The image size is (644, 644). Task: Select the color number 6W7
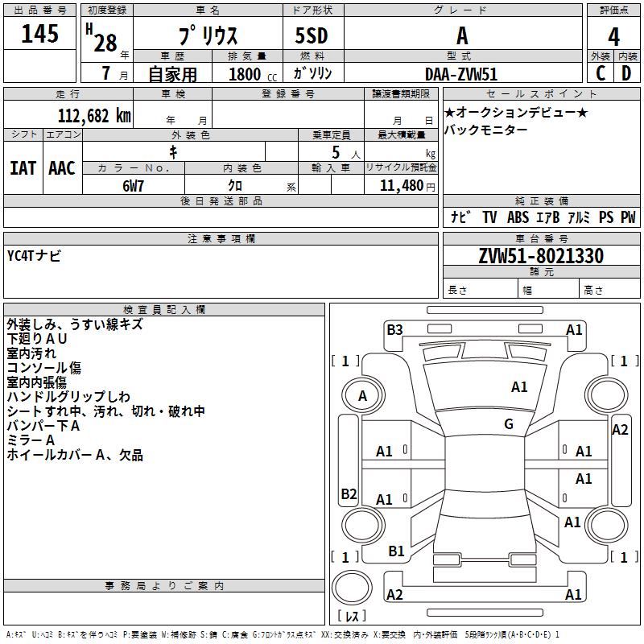point(133,185)
